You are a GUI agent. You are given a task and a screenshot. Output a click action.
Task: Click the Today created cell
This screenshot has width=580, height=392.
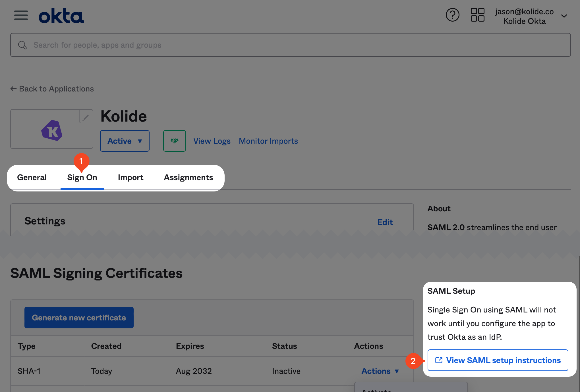click(101, 371)
